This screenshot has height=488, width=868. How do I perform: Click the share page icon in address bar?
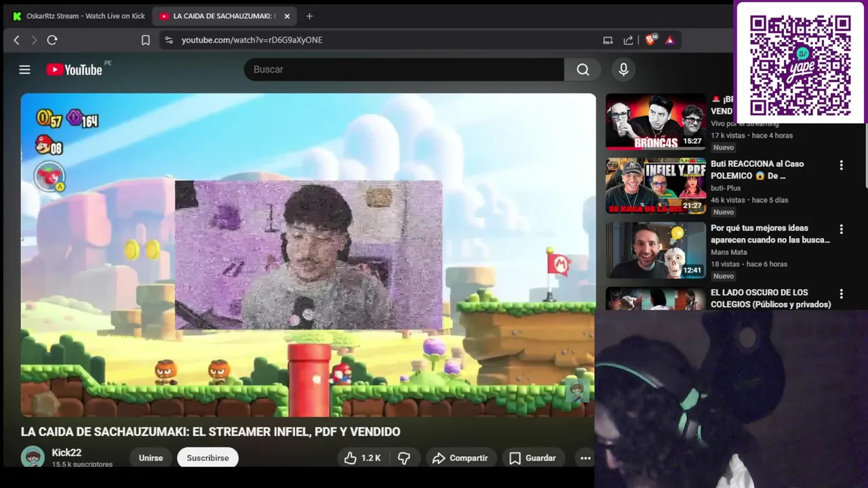coord(628,40)
